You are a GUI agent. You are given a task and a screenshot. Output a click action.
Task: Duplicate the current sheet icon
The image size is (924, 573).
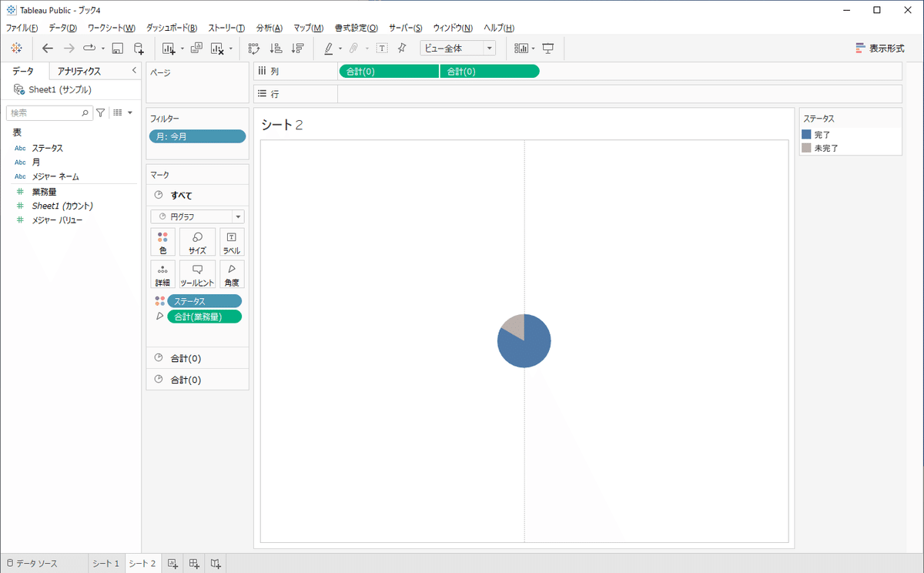tap(196, 48)
